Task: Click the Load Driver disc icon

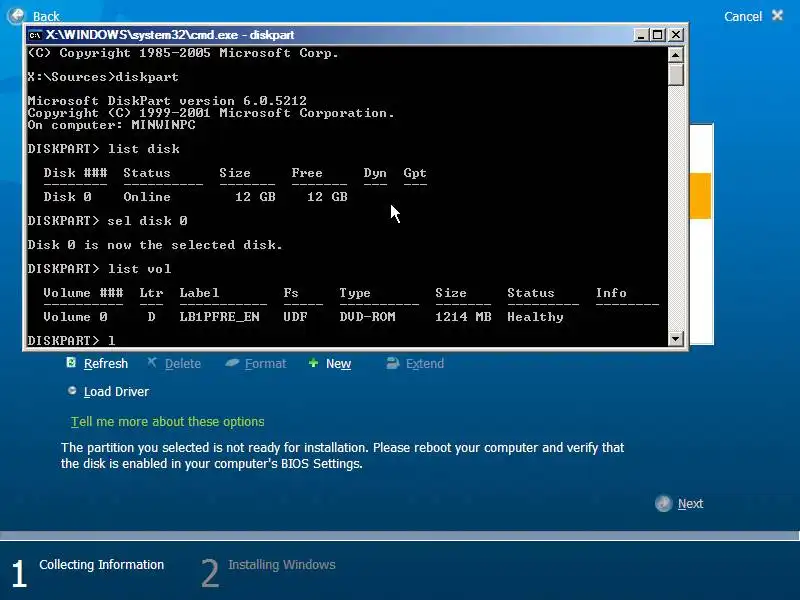Action: click(x=72, y=391)
